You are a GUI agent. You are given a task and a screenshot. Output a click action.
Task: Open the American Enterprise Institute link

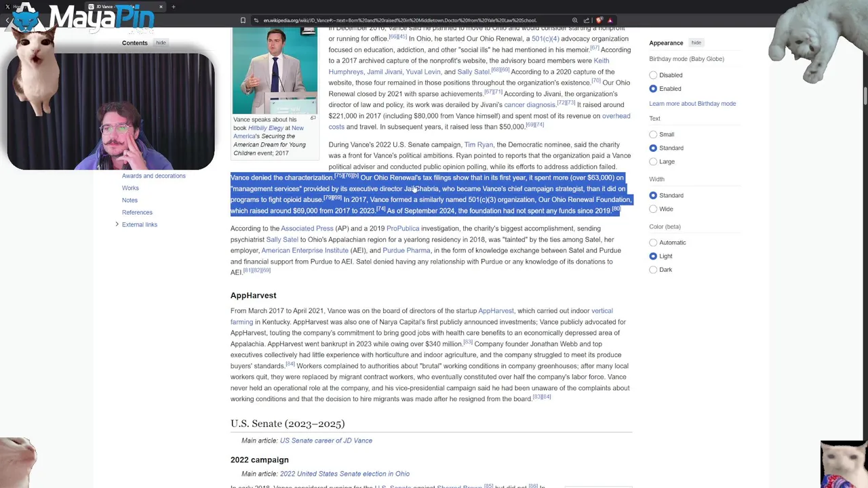click(x=305, y=250)
